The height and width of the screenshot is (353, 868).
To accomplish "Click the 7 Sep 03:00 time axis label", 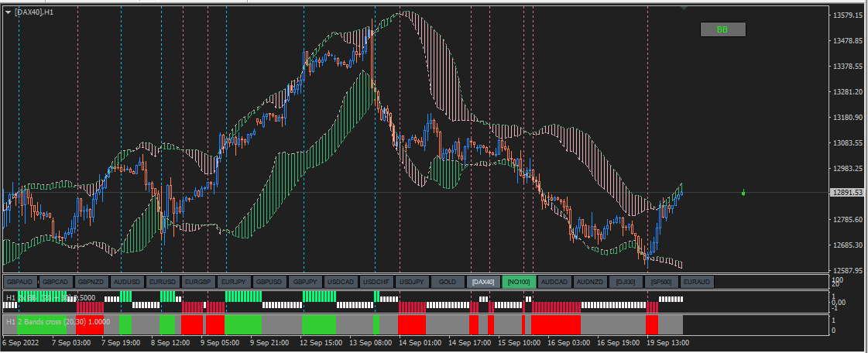I will (71, 343).
